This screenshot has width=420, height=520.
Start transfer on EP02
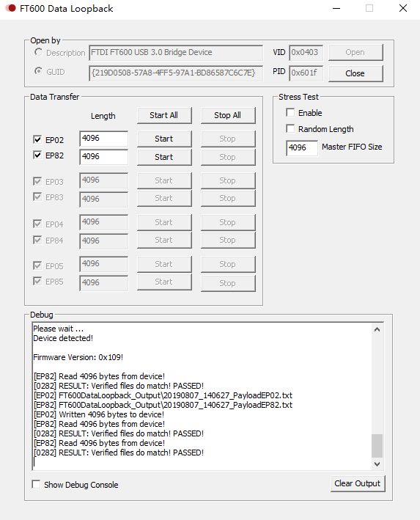(x=164, y=139)
